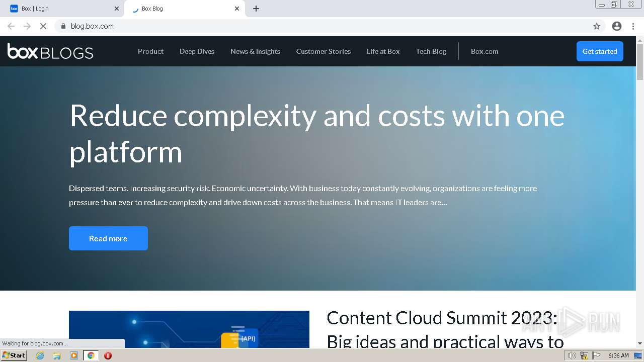Go back to previous page
644x362 pixels.
(x=11, y=26)
